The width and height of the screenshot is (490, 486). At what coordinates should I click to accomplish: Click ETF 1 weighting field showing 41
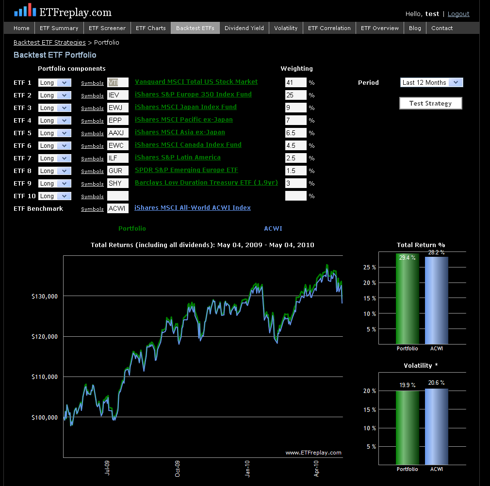[296, 83]
